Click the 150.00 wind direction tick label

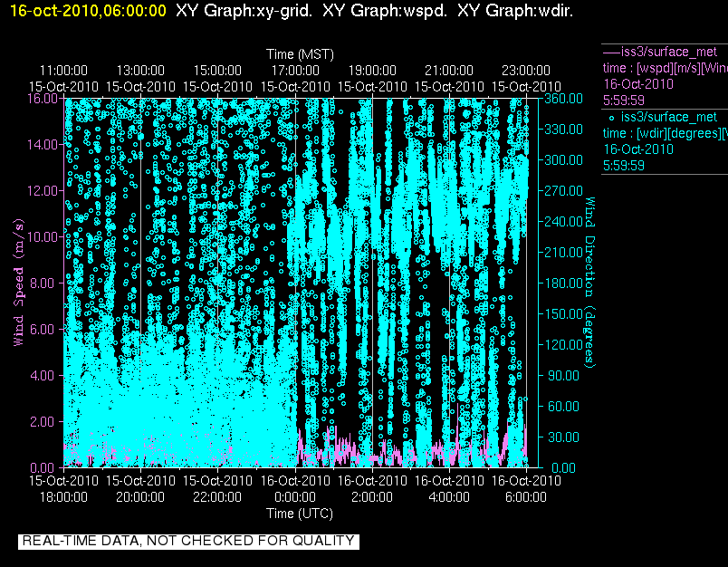pyautogui.click(x=563, y=314)
